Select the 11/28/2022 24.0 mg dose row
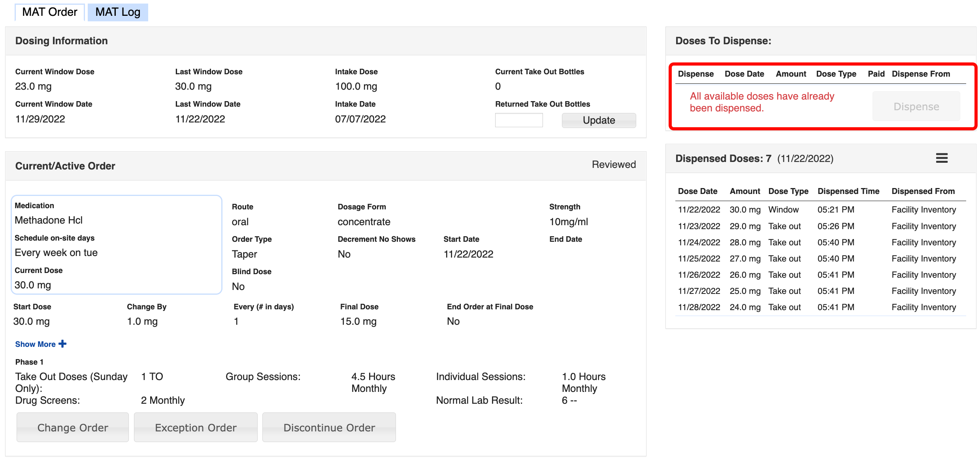This screenshot has height=463, width=980. click(x=820, y=307)
